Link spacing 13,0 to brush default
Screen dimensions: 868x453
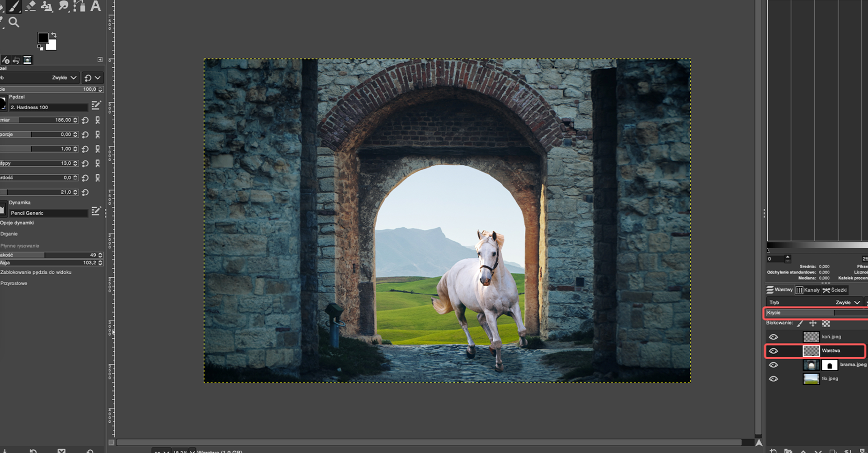[x=97, y=163]
